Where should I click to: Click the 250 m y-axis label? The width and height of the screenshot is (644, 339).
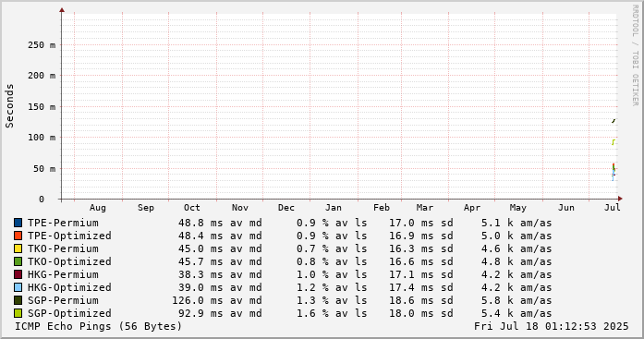(x=42, y=45)
